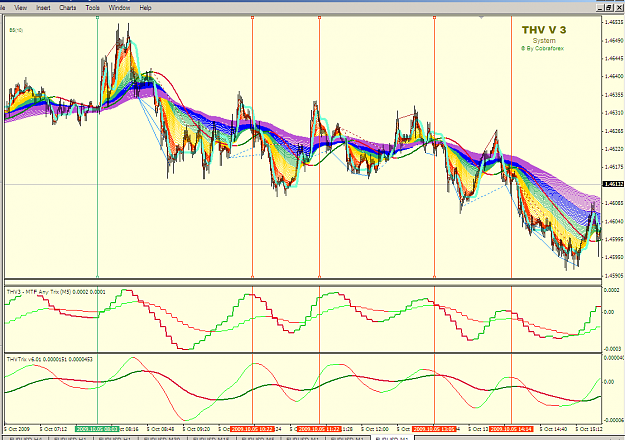
Task: Click the 1.46040 price scale value
Action: (x=614, y=221)
